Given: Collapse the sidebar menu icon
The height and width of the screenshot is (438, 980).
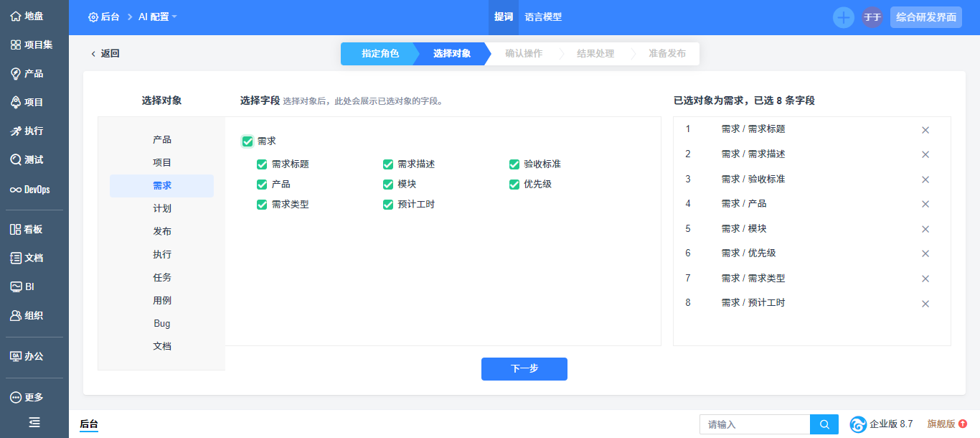Looking at the screenshot, I should tap(34, 422).
